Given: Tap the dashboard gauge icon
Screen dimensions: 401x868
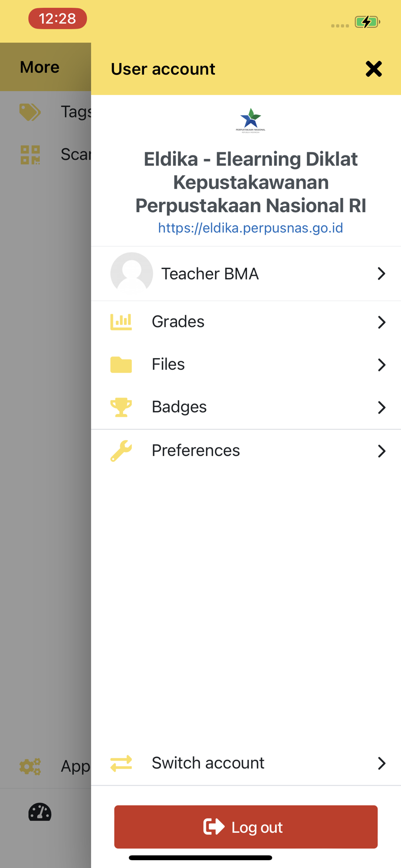Looking at the screenshot, I should pyautogui.click(x=40, y=812).
